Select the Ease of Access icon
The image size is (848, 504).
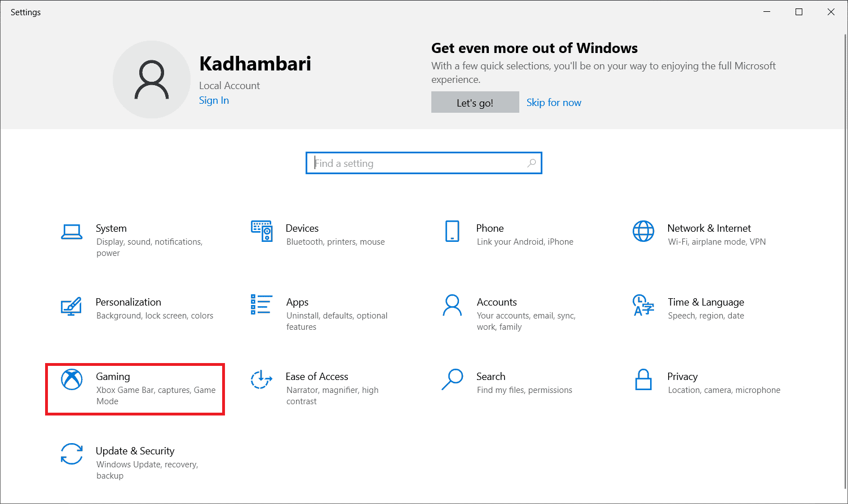pos(262,379)
